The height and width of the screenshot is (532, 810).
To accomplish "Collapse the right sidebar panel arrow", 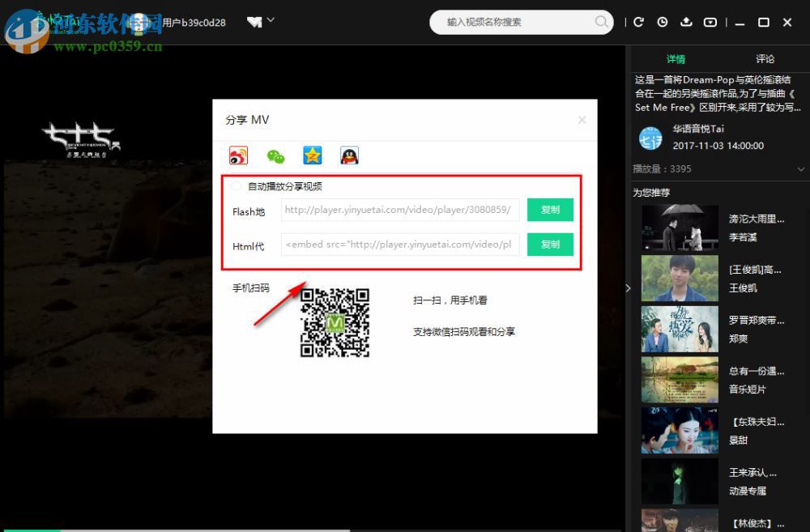I will [x=629, y=287].
